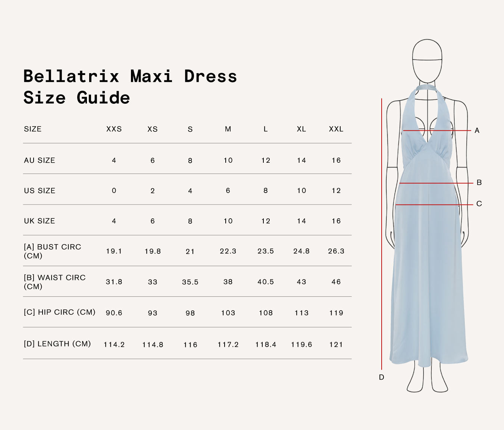Viewport: 504px width, 430px height.
Task: Click the measurement marker D on the diagram
Action: [x=381, y=377]
